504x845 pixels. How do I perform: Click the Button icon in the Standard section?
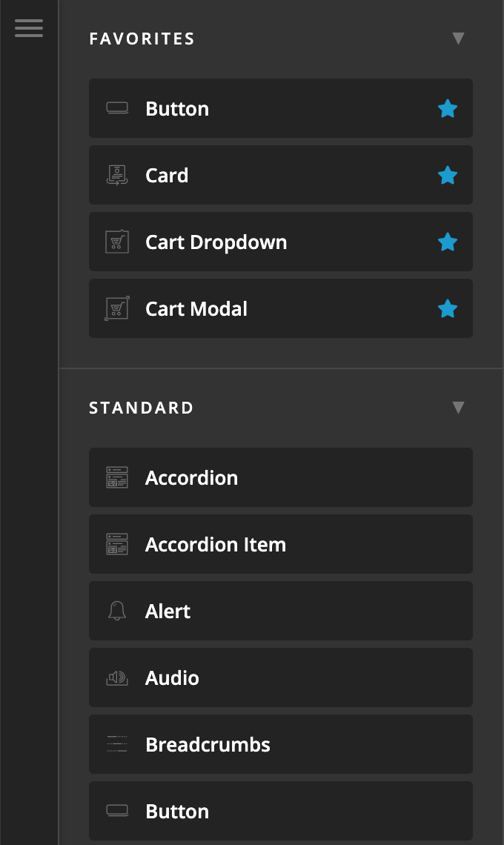click(x=116, y=811)
